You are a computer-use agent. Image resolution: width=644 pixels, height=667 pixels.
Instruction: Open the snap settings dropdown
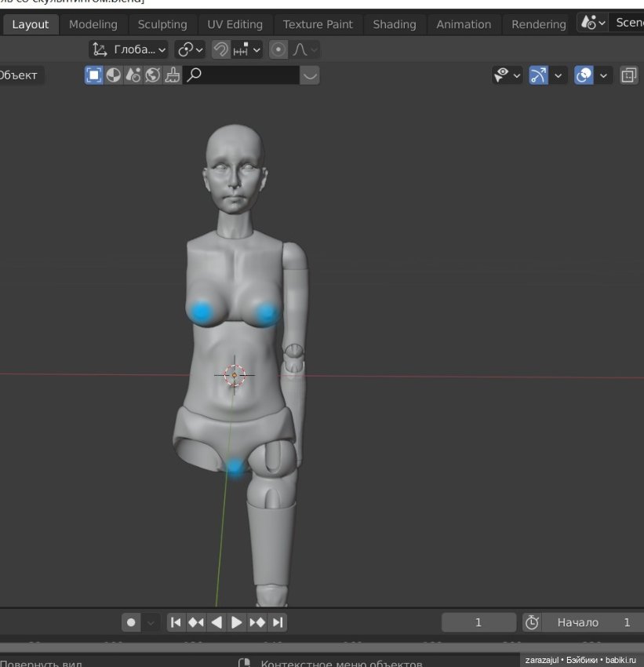pyautogui.click(x=247, y=49)
